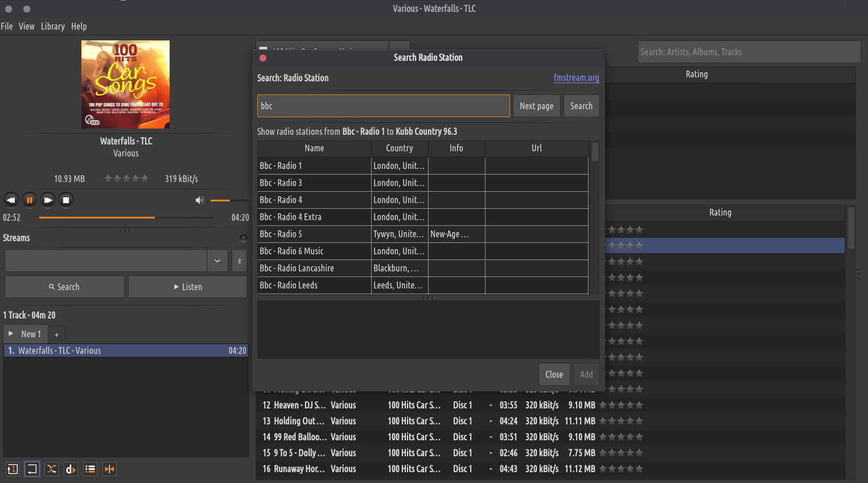Expand the Streams station dropdown arrow

point(217,261)
